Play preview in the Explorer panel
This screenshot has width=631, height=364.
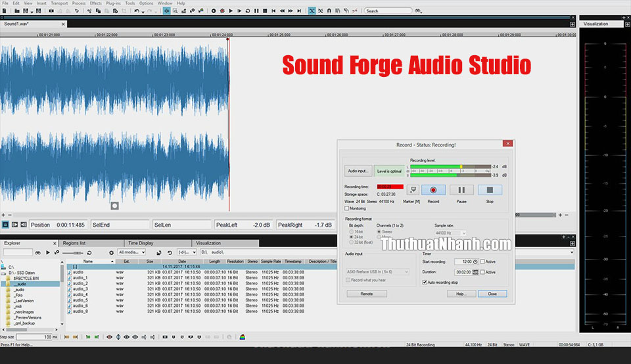pos(48,252)
